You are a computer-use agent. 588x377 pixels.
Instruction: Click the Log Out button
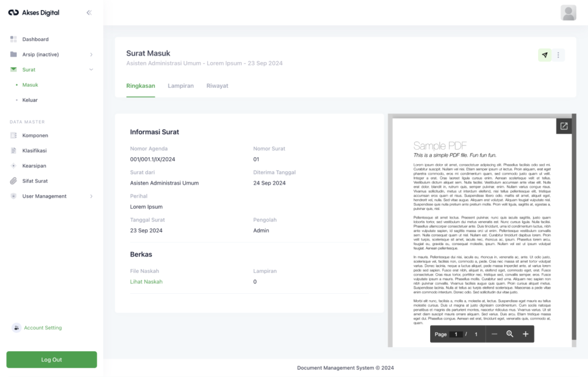(52, 360)
